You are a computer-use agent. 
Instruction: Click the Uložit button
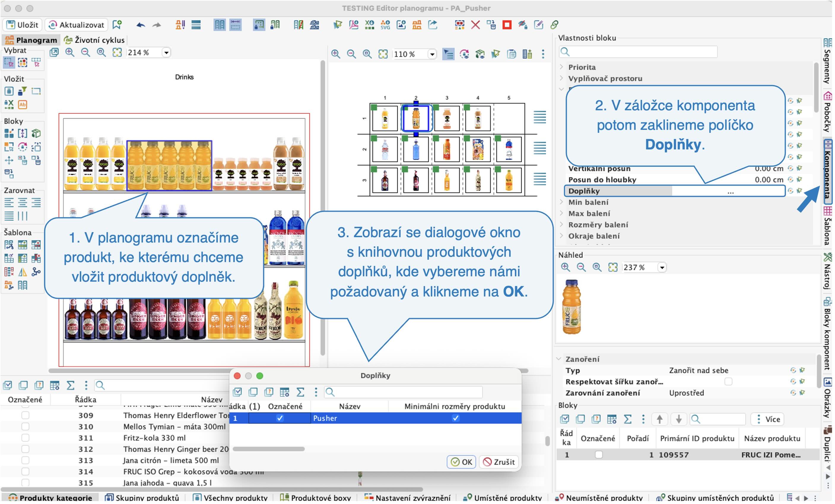pyautogui.click(x=22, y=25)
